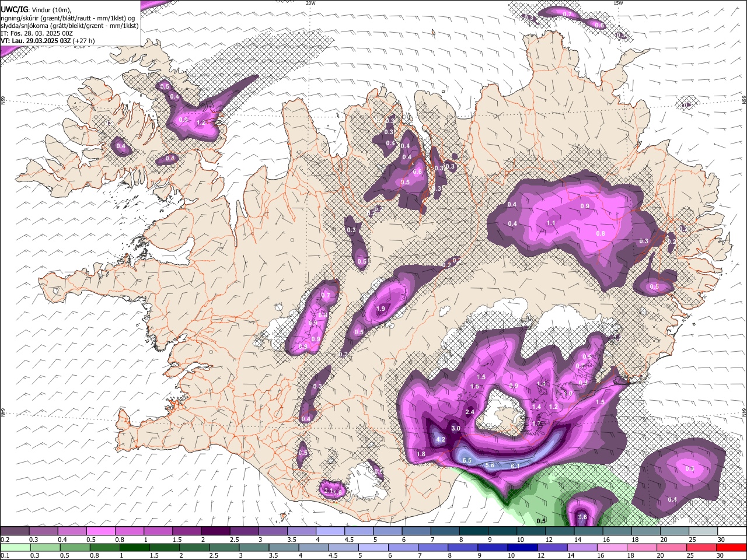The width and height of the screenshot is (747, 560).
Task: Select the bright pink 0.5 swatch in upper legend
Action: (100, 531)
